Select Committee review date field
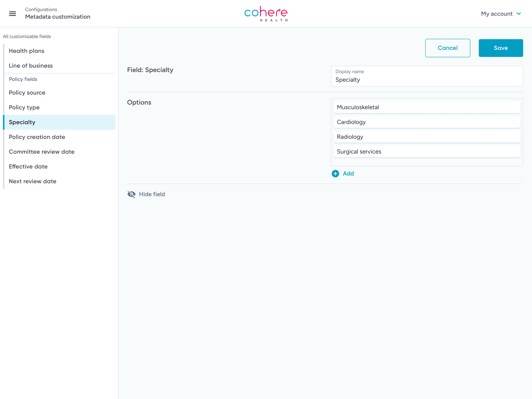The image size is (532, 399). pyautogui.click(x=60, y=152)
